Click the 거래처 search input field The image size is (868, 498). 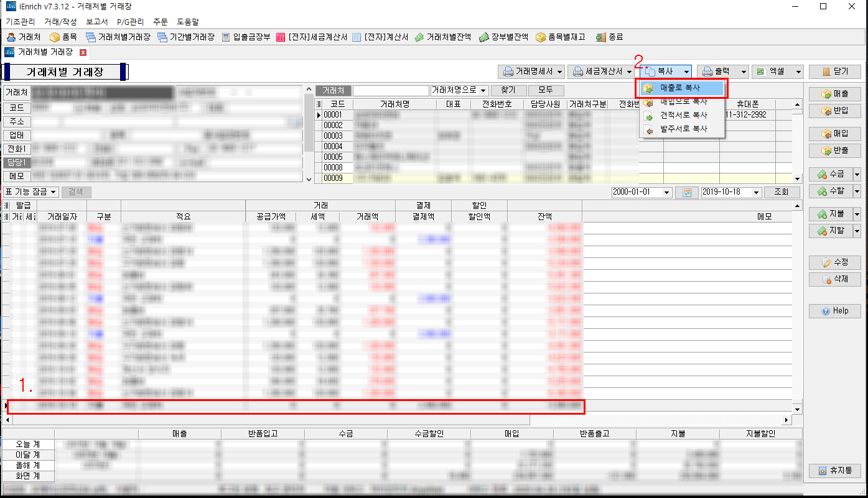(391, 91)
